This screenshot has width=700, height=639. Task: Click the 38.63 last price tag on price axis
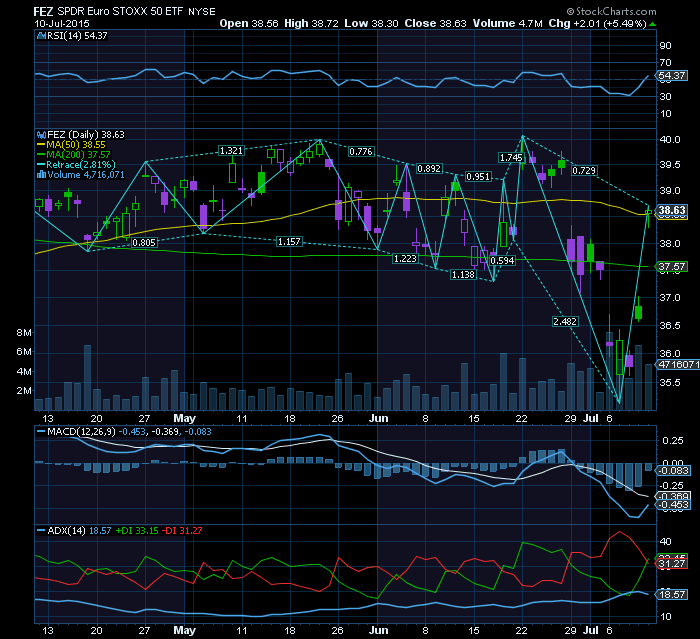point(672,210)
